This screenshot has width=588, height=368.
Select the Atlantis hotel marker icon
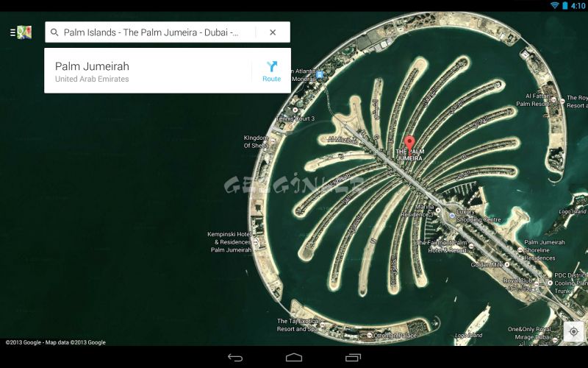click(320, 75)
